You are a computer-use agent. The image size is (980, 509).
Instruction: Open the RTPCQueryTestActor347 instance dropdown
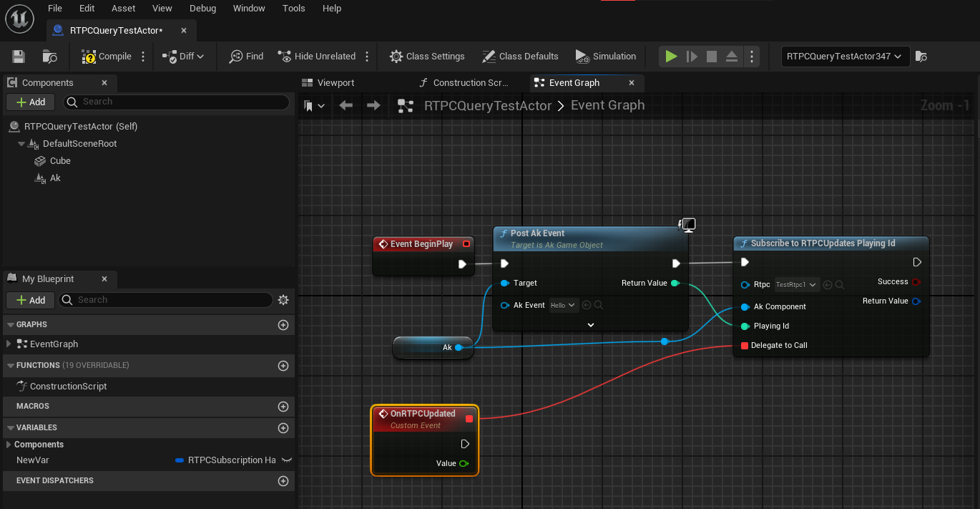tap(845, 56)
